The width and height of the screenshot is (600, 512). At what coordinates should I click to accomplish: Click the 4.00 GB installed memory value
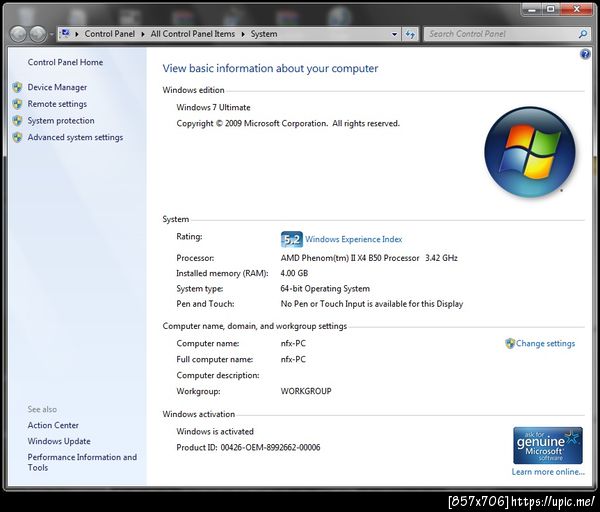[294, 273]
